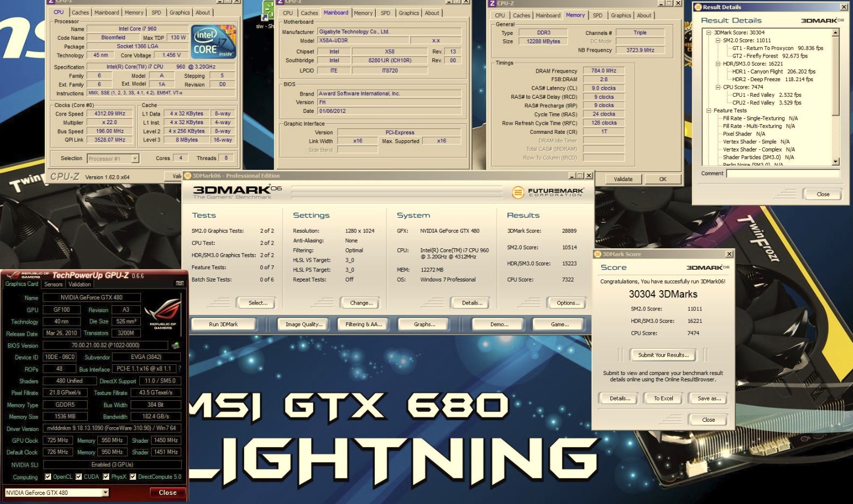This screenshot has height=504, width=853.
Task: Switch to the Sensors tab in GPU-Z
Action: tap(53, 284)
